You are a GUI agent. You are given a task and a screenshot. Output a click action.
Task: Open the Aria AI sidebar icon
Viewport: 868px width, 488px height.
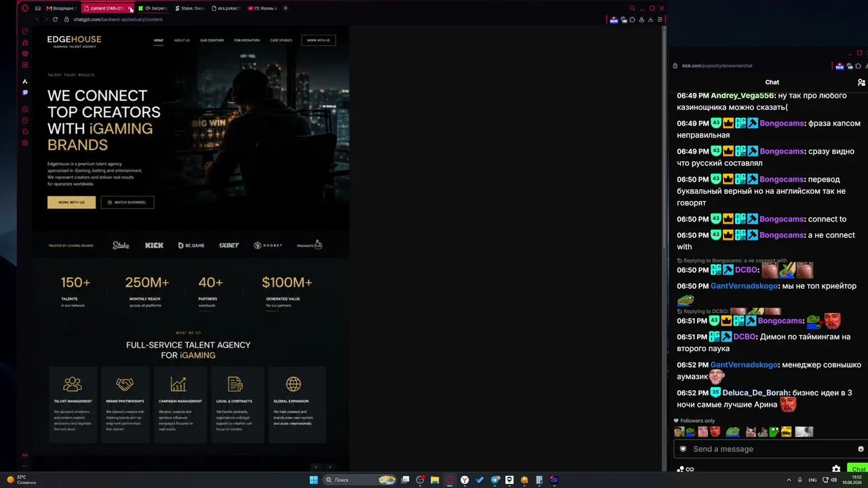[25, 81]
